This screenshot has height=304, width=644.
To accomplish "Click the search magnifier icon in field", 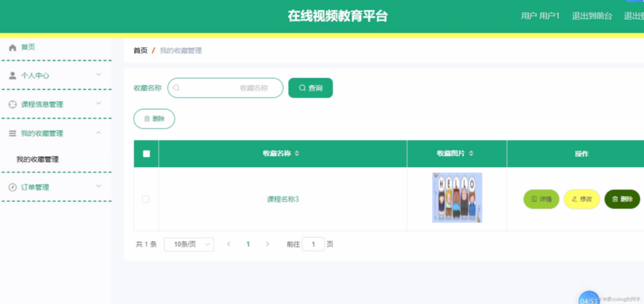I will coord(176,88).
